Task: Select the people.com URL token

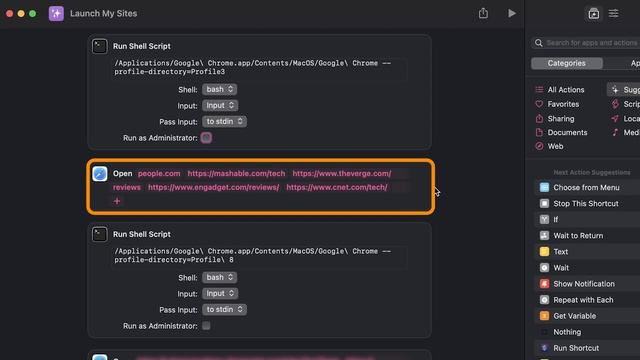Action: coord(159,173)
